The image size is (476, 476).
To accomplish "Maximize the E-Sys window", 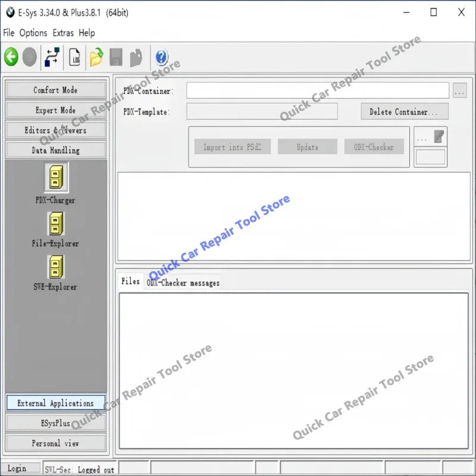I will pos(434,12).
